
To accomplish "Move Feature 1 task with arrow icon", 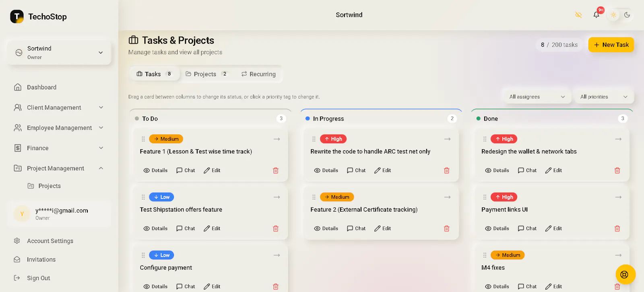I will point(277,139).
